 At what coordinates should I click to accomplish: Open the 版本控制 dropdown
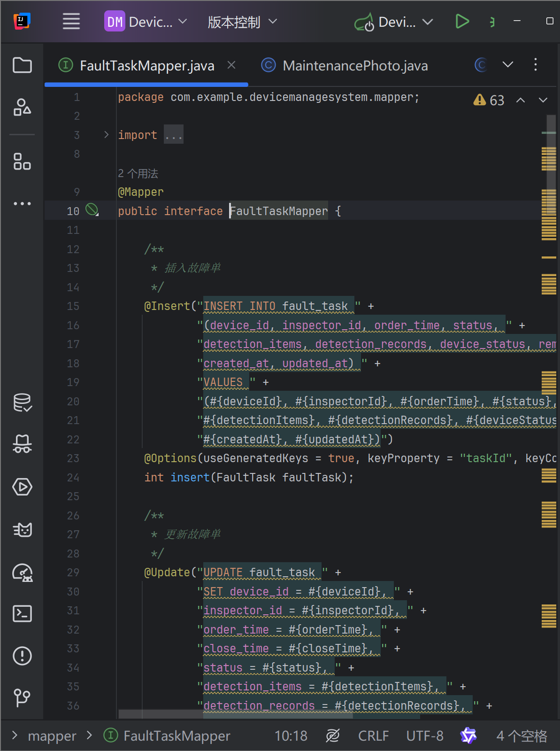click(242, 22)
